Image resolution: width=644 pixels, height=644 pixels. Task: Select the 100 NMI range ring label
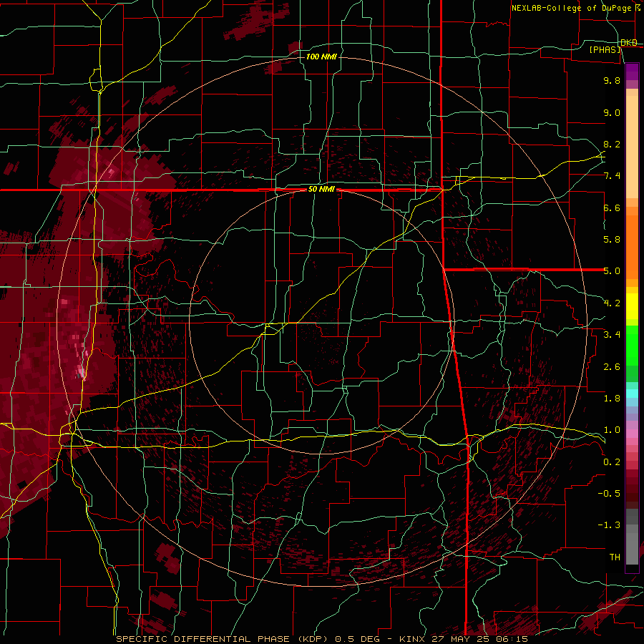point(321,57)
